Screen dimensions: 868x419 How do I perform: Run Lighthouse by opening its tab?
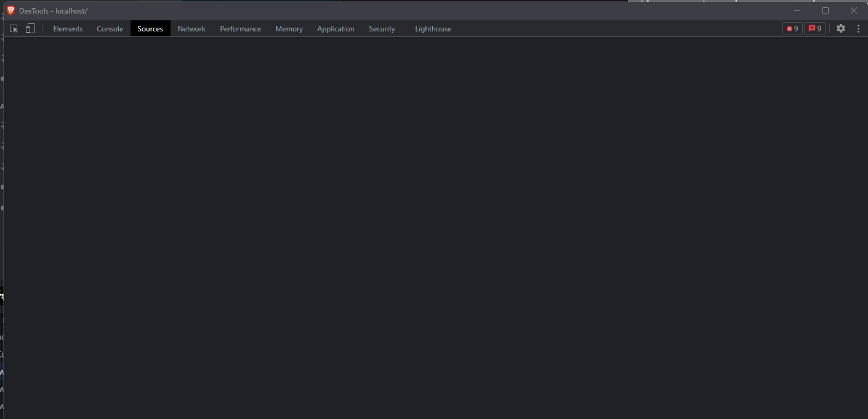[x=433, y=28]
